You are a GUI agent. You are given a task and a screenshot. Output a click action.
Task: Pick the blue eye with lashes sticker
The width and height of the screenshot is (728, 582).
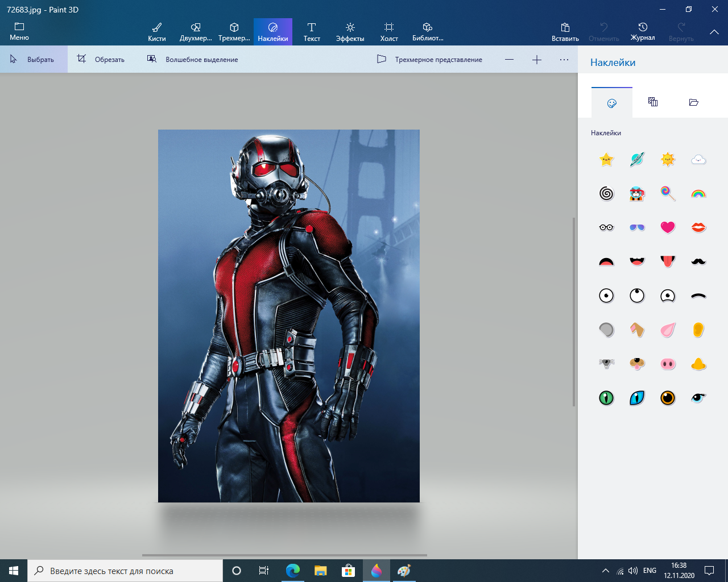pyautogui.click(x=698, y=398)
